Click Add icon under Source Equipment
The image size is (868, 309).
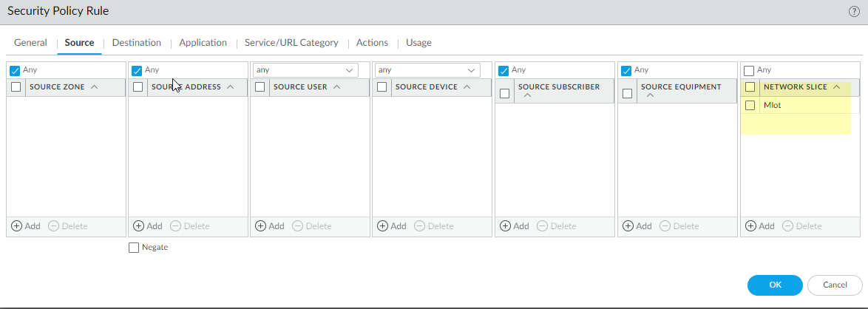point(628,226)
